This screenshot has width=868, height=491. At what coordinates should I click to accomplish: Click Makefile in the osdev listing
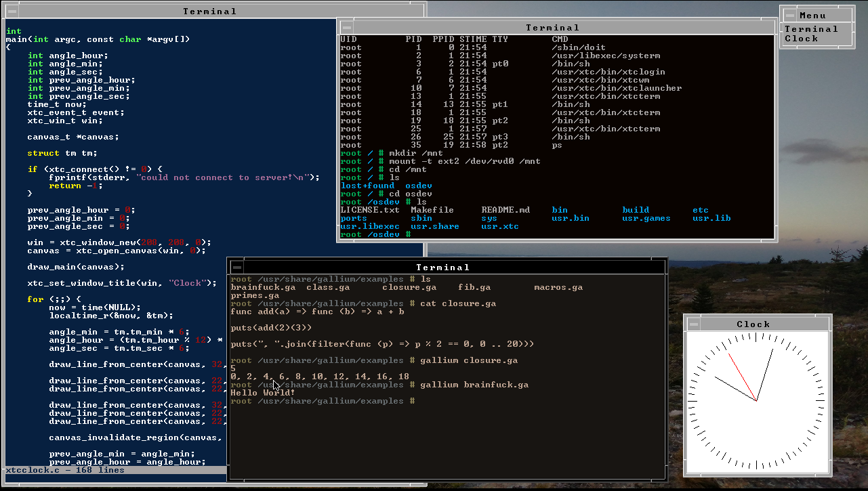point(432,210)
